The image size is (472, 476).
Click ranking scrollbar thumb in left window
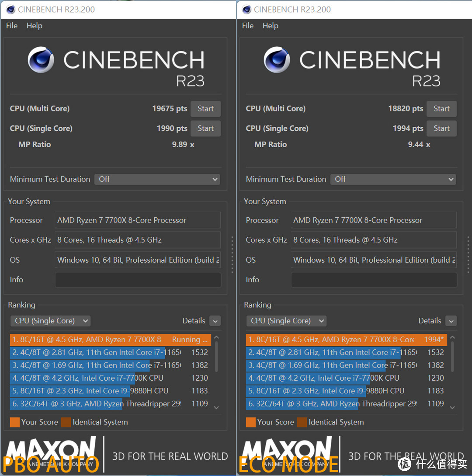216,357
